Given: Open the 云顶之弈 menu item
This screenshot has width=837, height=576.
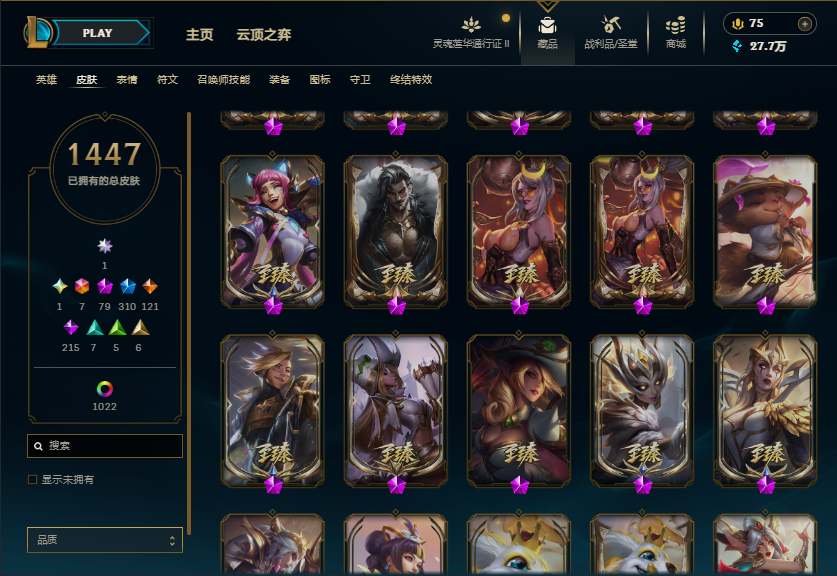Looking at the screenshot, I should pyautogui.click(x=264, y=35).
